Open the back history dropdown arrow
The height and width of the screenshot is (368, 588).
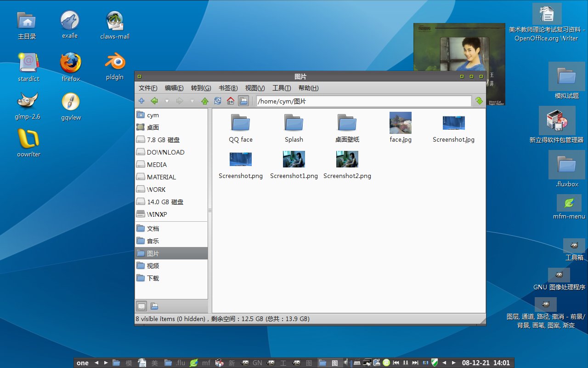(x=167, y=101)
